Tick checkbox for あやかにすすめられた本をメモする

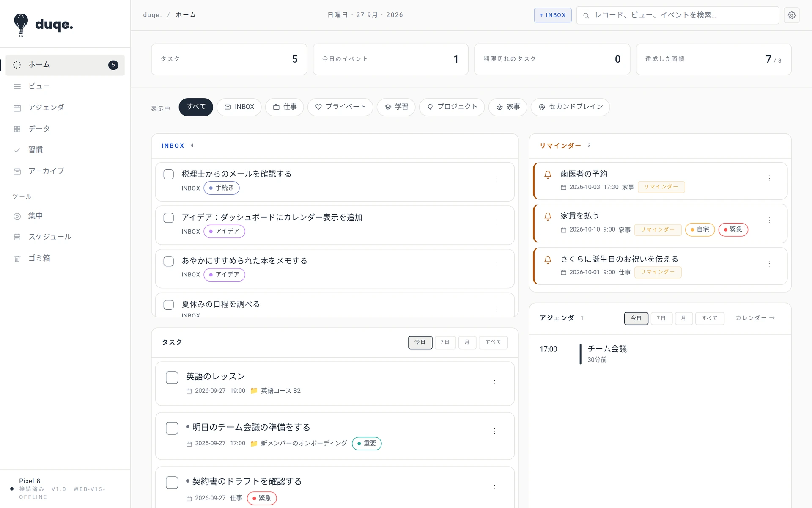(x=168, y=261)
